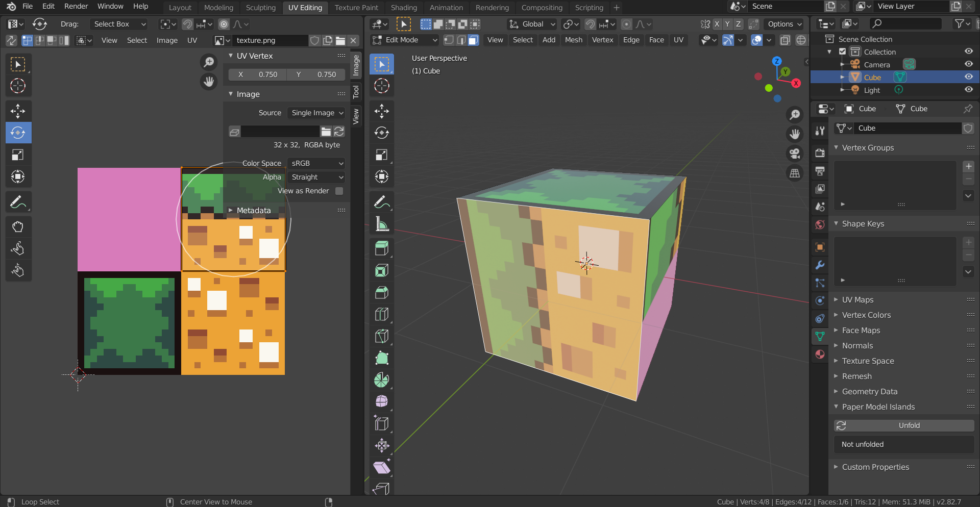Choose the Move tool in 3D viewport
Image resolution: width=980 pixels, height=507 pixels.
(x=382, y=111)
